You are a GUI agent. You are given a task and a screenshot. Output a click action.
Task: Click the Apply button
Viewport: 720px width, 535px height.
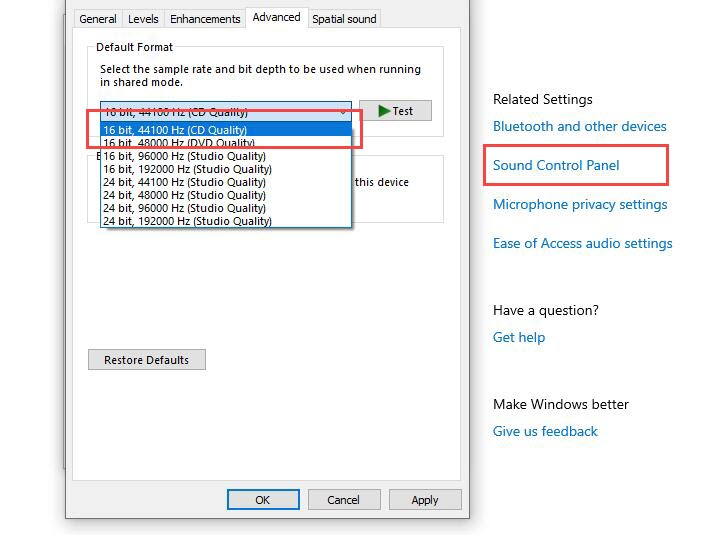tap(425, 500)
